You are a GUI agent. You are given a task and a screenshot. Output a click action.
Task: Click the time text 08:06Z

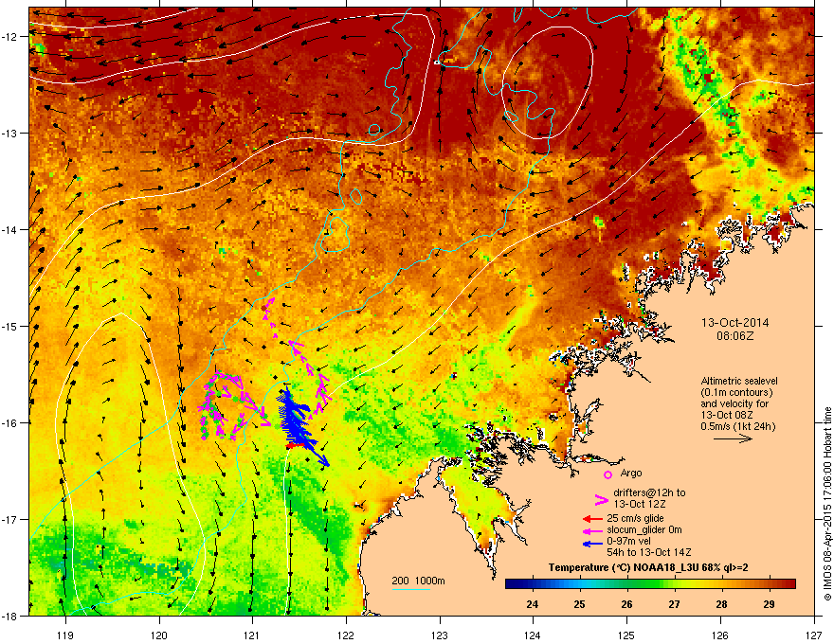tap(734, 336)
